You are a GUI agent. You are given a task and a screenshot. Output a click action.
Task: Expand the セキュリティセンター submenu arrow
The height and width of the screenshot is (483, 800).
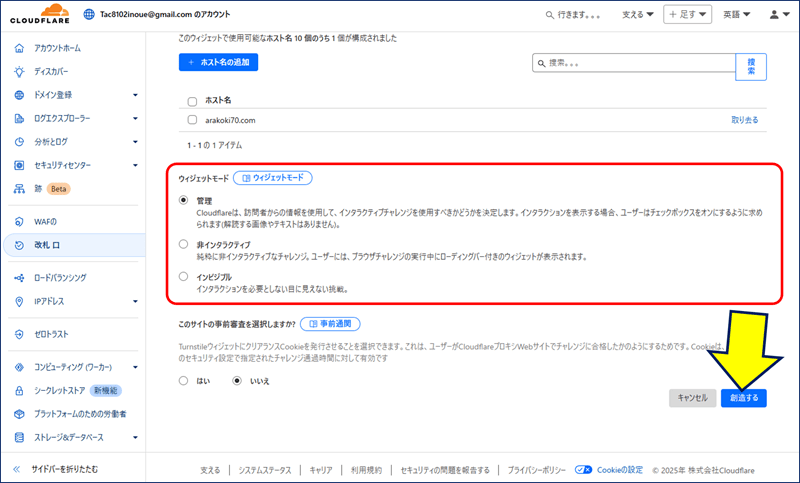pos(135,165)
